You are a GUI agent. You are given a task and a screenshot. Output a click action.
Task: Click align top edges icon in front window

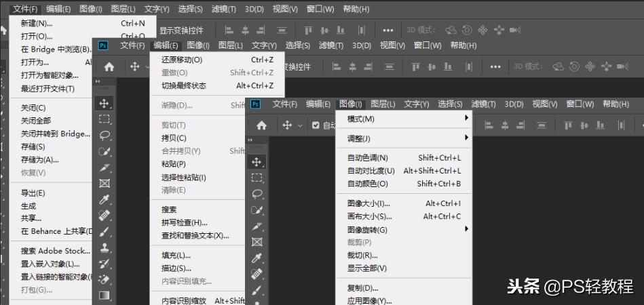(568, 125)
